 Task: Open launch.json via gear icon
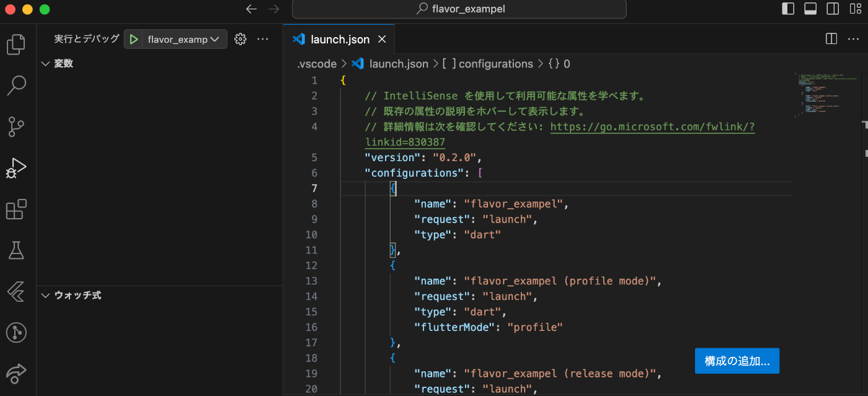point(241,39)
